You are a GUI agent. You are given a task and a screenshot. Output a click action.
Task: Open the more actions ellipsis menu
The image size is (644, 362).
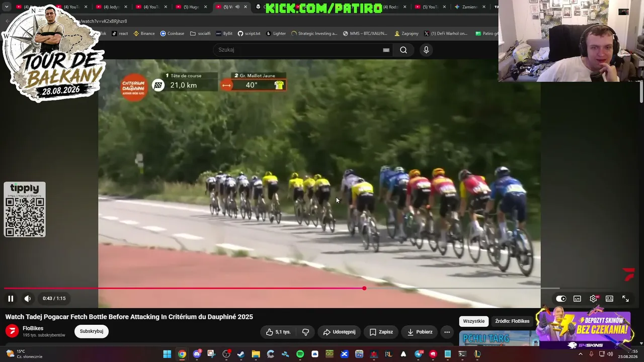point(447,332)
